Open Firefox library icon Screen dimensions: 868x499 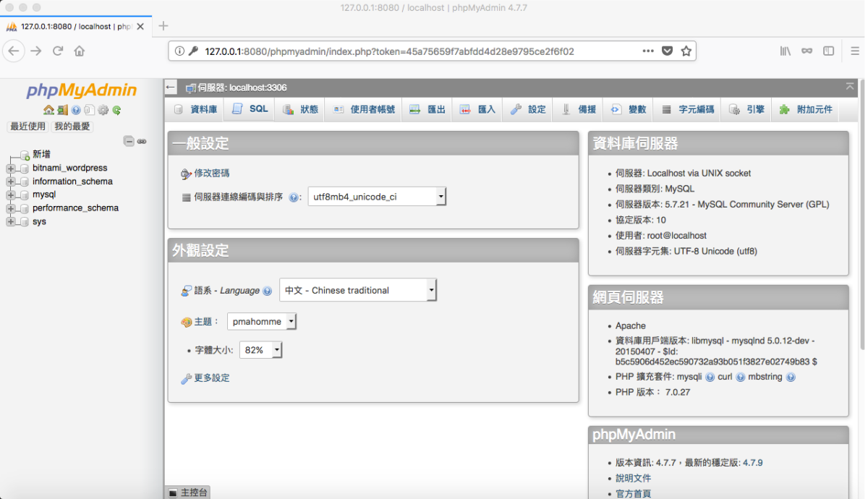tap(786, 51)
